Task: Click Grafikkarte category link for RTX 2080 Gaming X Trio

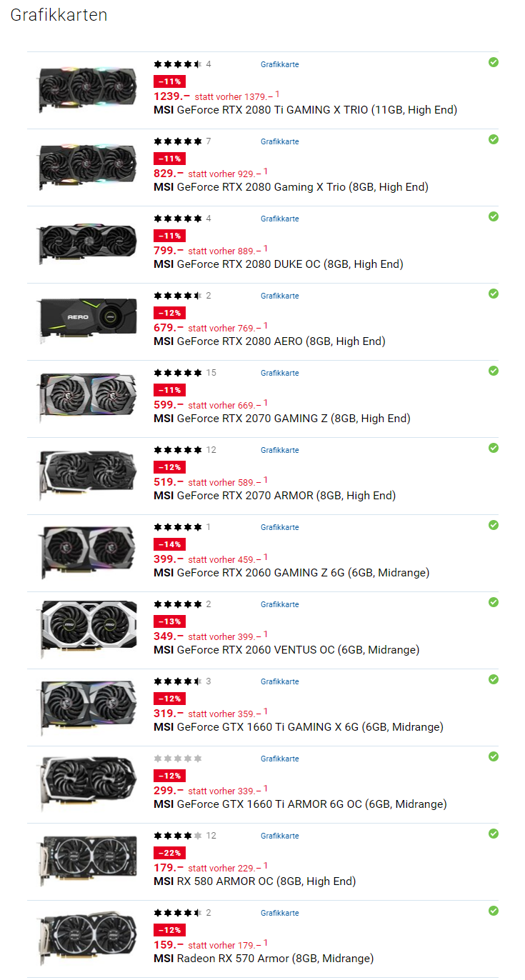Action: point(279,141)
